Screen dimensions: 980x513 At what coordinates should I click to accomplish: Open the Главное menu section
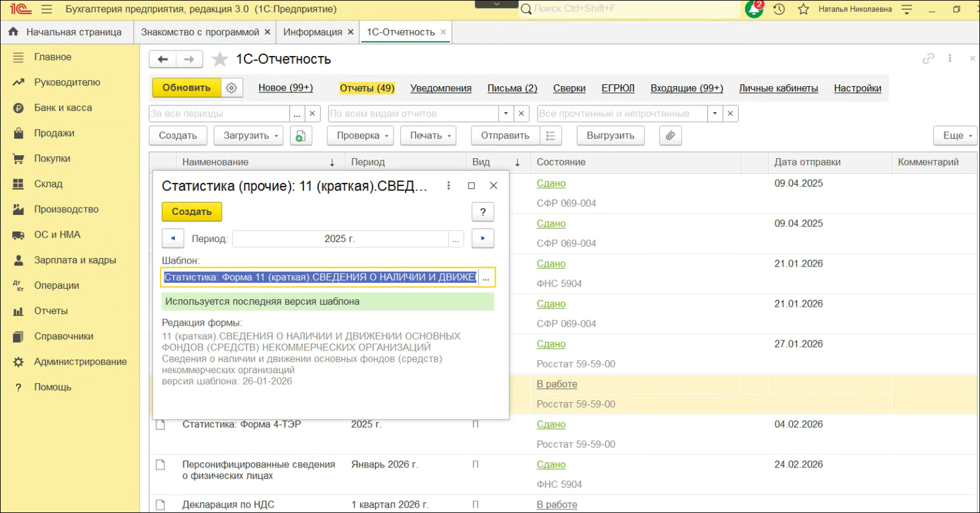coord(53,57)
